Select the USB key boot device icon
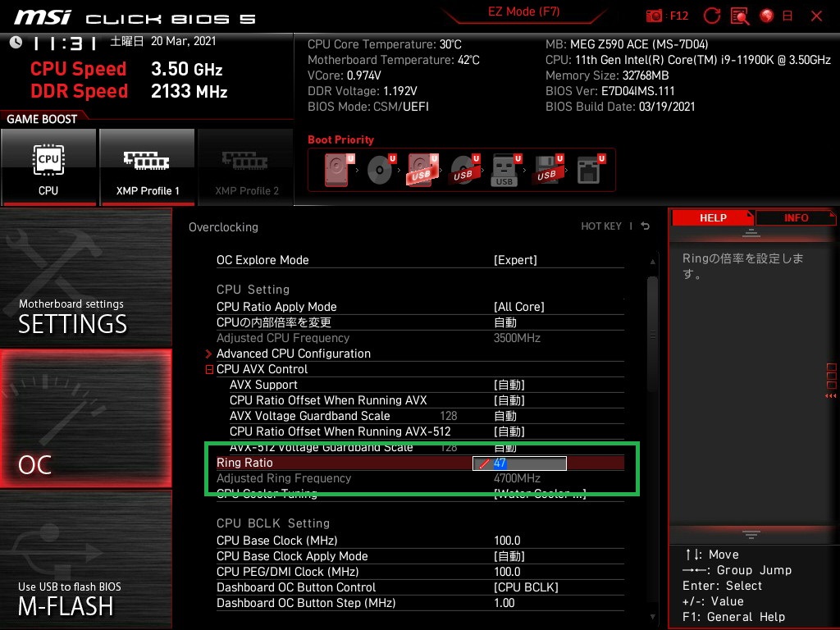This screenshot has width=840, height=630. tap(505, 170)
